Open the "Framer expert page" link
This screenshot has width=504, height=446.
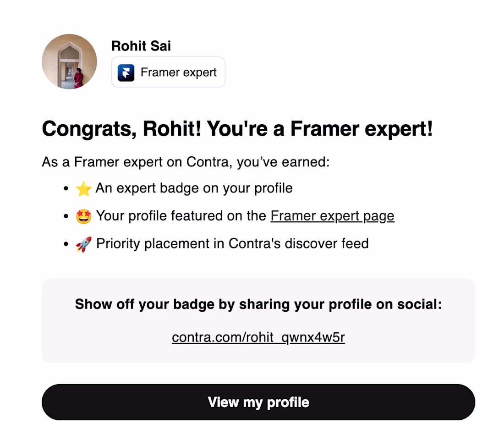(x=332, y=216)
